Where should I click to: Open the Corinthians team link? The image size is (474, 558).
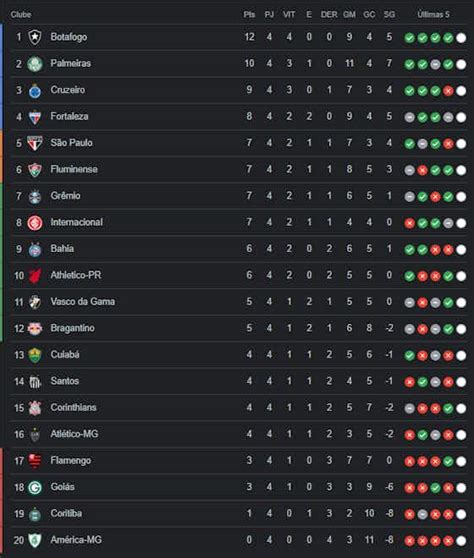coord(73,407)
